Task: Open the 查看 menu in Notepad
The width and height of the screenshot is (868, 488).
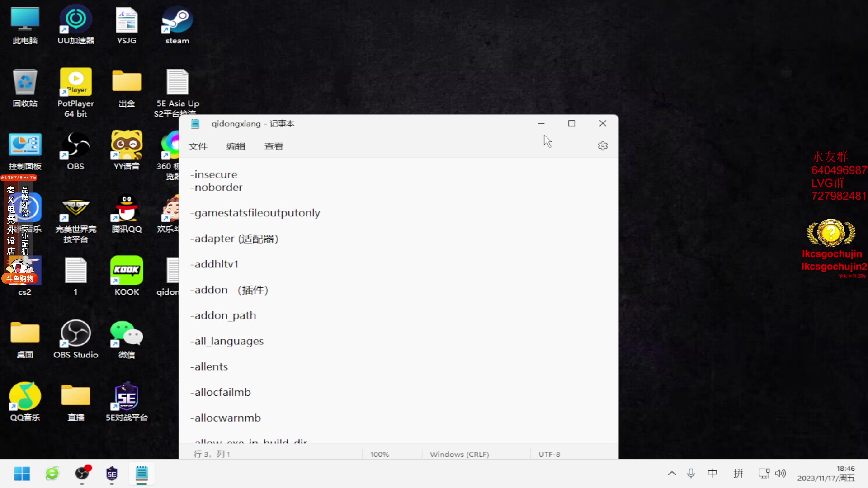Action: click(274, 146)
